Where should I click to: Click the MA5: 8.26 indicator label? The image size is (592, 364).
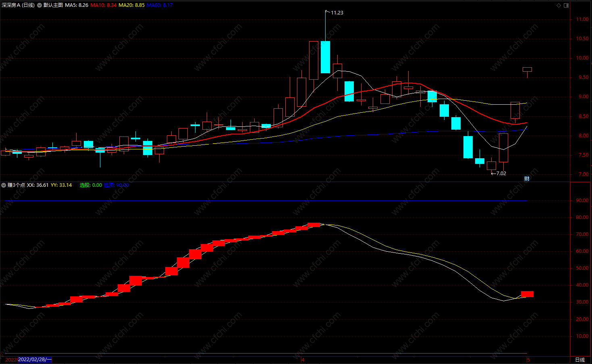tap(77, 5)
